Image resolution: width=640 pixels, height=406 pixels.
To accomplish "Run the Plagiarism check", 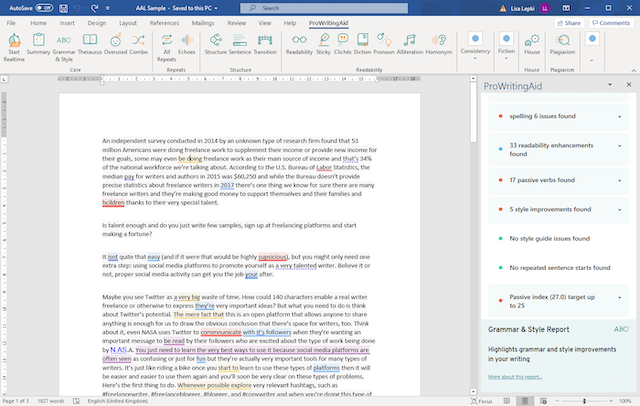I will [x=562, y=44].
